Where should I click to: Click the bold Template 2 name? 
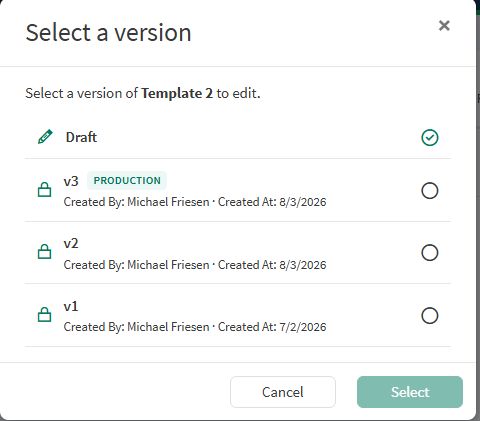177,93
